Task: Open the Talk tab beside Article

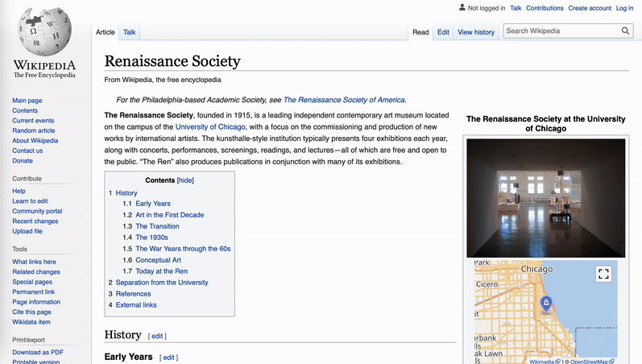Action: click(130, 32)
